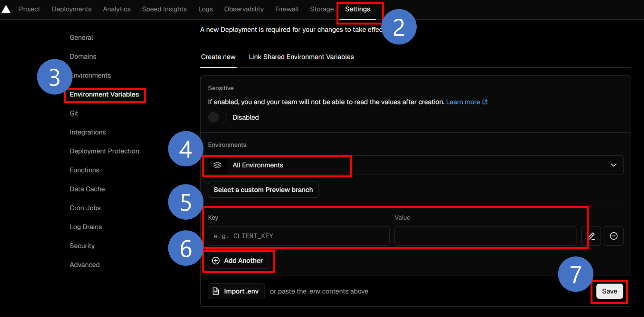This screenshot has height=317, width=644.
Task: Switch to the Analytics tab
Action: 117,9
